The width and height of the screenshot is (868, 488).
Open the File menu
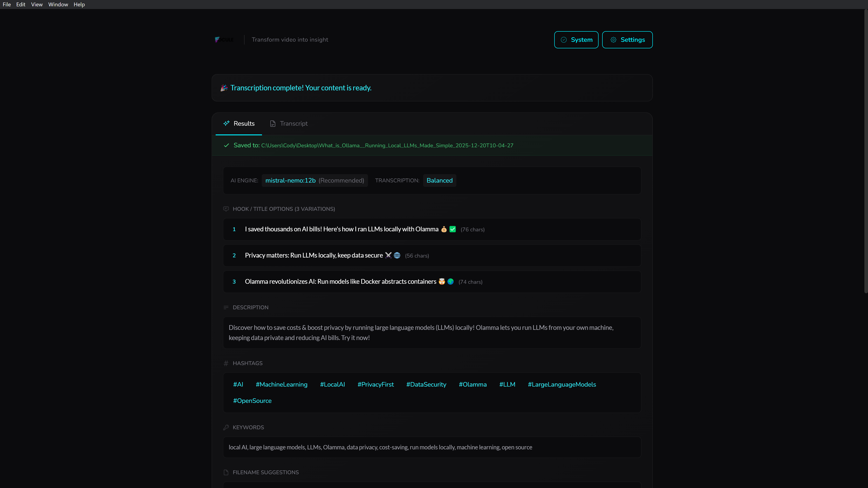point(7,4)
